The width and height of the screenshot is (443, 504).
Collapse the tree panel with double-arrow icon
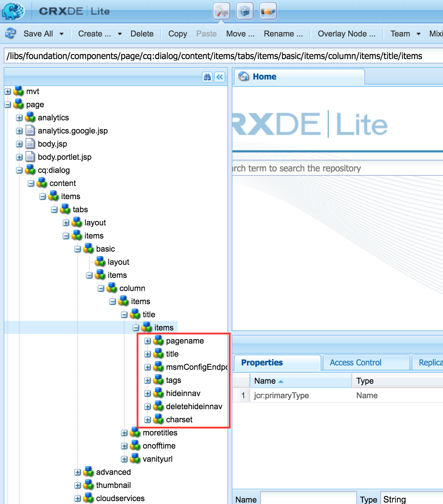(x=220, y=77)
